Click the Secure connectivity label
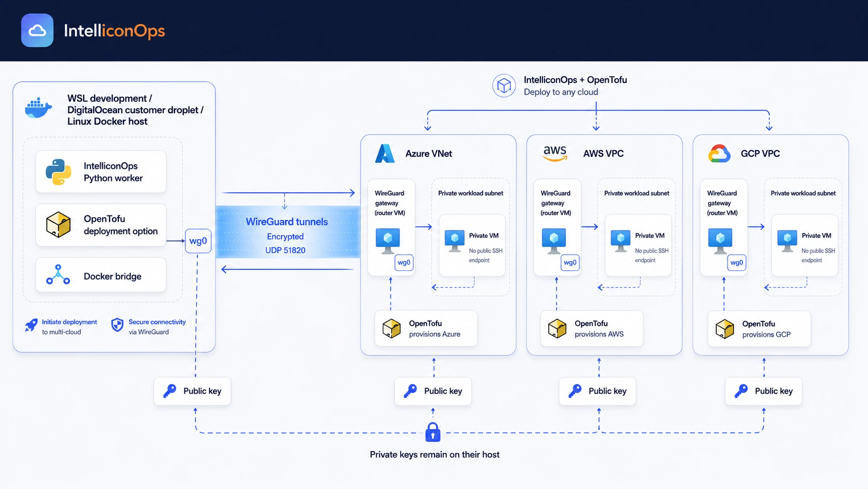 tap(157, 322)
